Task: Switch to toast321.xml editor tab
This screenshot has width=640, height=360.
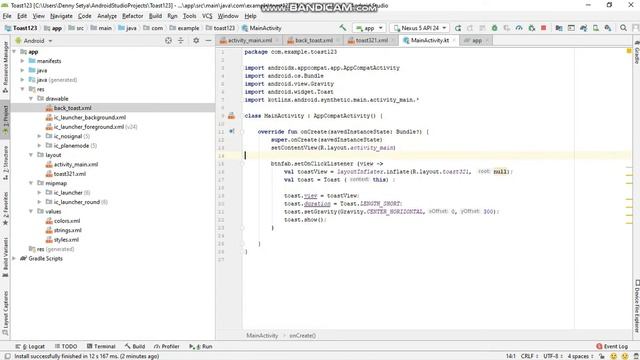Action: 371,40
